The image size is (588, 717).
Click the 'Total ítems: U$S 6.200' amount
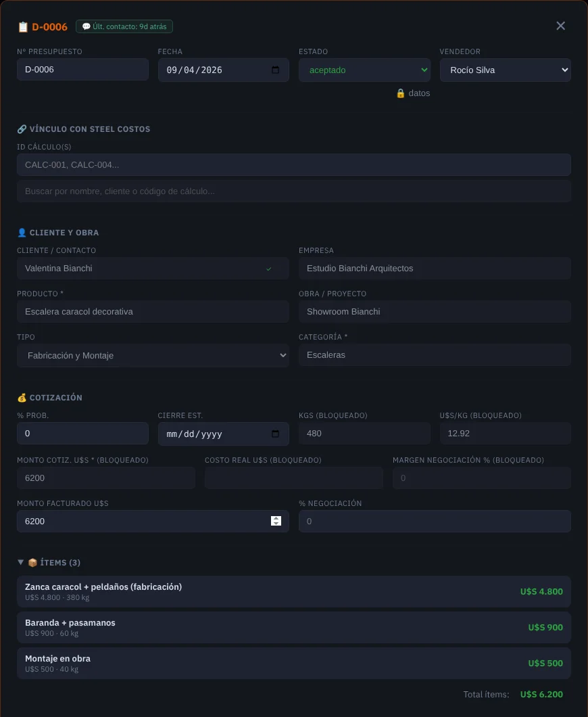[x=541, y=694]
